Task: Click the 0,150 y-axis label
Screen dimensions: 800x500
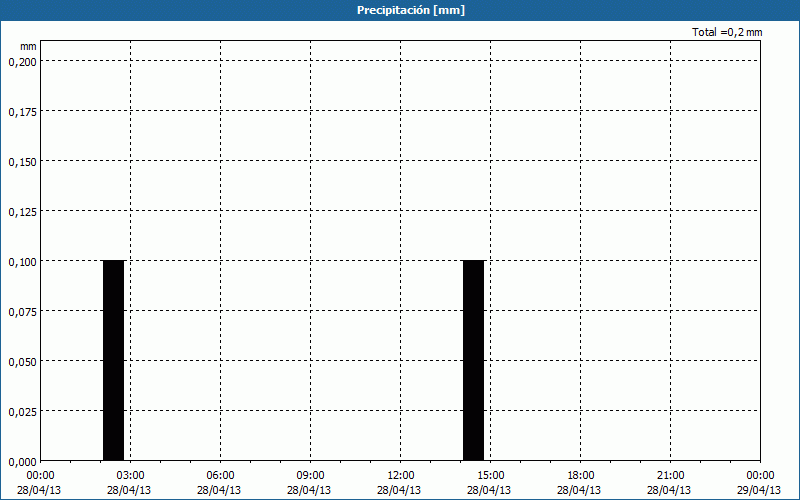Action: [x=22, y=162]
